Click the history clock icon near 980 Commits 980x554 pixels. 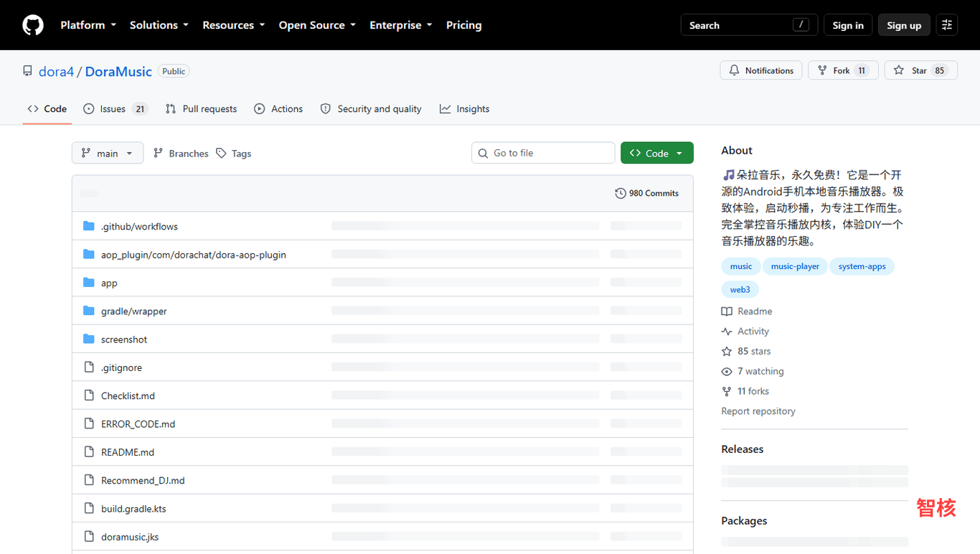(x=621, y=193)
